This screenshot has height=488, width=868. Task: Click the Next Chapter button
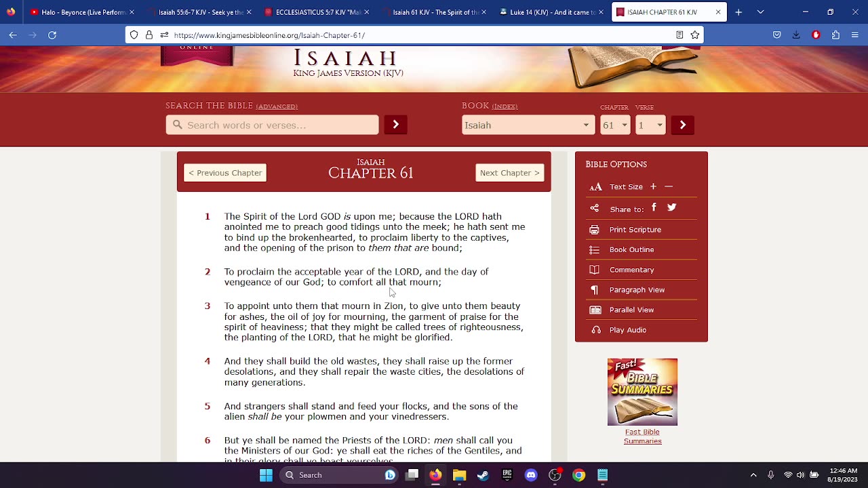(x=510, y=173)
